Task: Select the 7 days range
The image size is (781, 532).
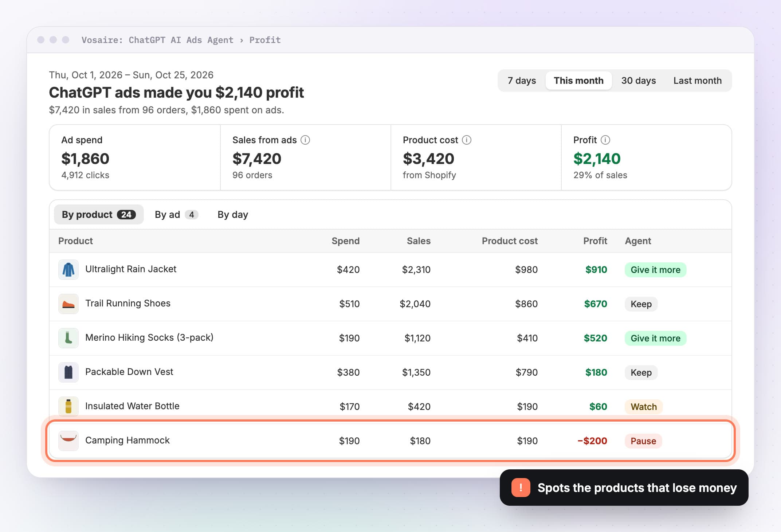Action: click(522, 81)
